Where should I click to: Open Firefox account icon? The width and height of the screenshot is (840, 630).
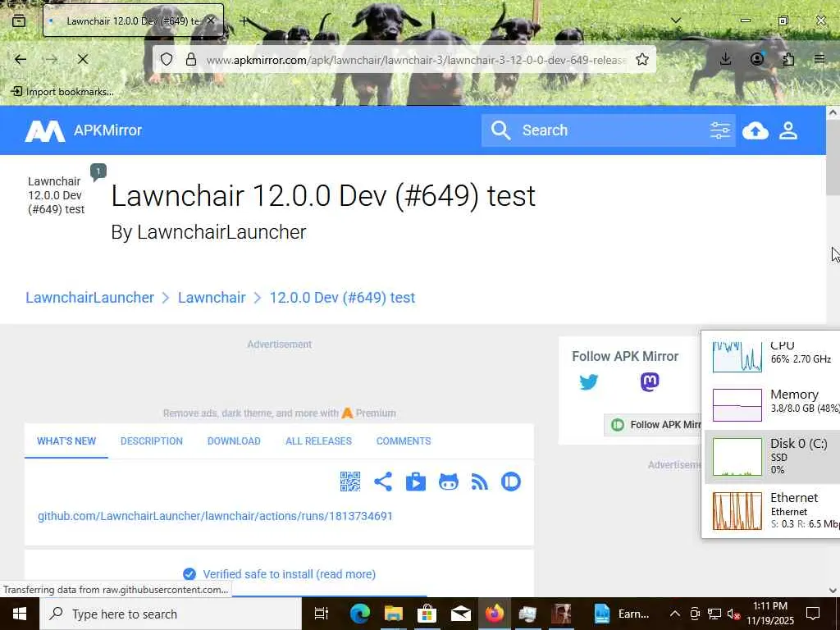tap(757, 59)
